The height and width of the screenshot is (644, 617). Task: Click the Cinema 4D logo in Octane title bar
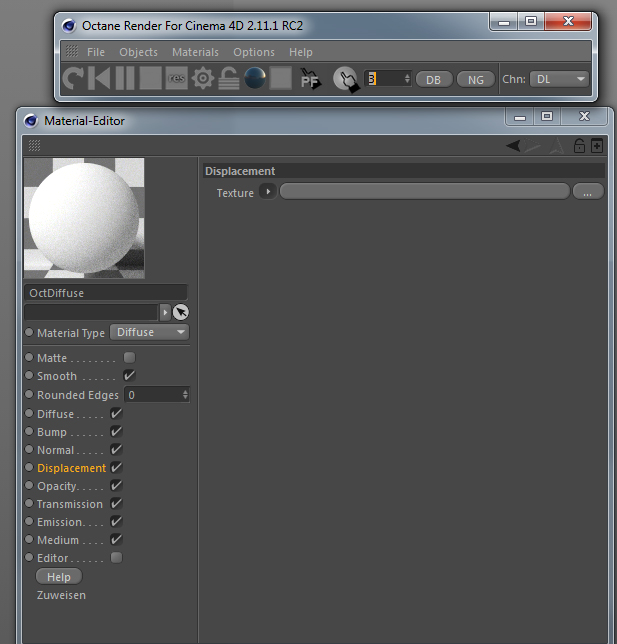click(69, 26)
